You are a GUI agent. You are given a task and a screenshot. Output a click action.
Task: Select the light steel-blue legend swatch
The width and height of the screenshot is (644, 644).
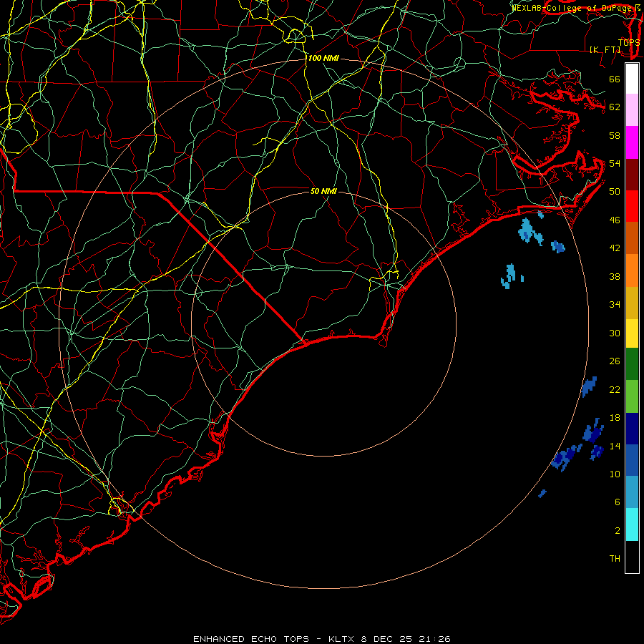[632, 492]
